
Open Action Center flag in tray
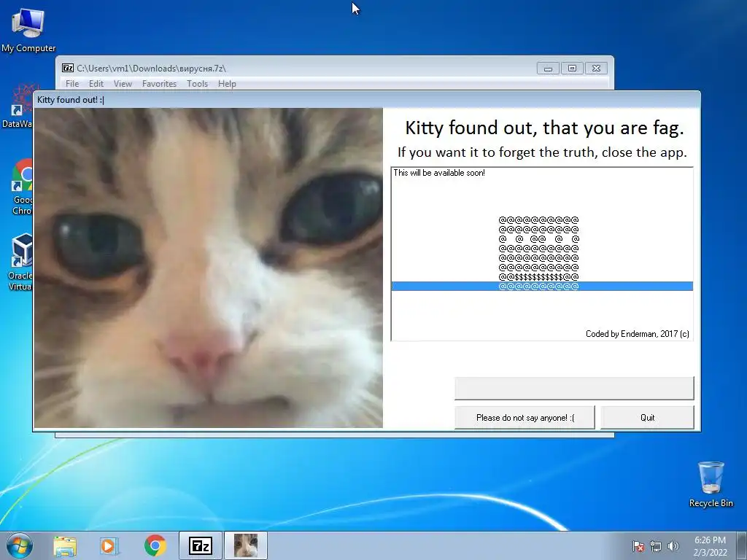pyautogui.click(x=638, y=546)
